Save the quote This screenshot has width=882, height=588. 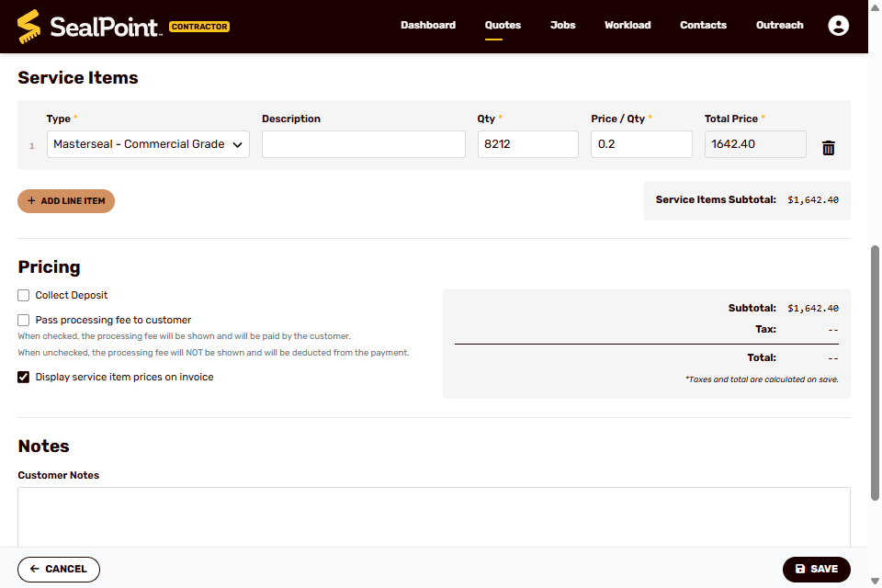(x=816, y=570)
